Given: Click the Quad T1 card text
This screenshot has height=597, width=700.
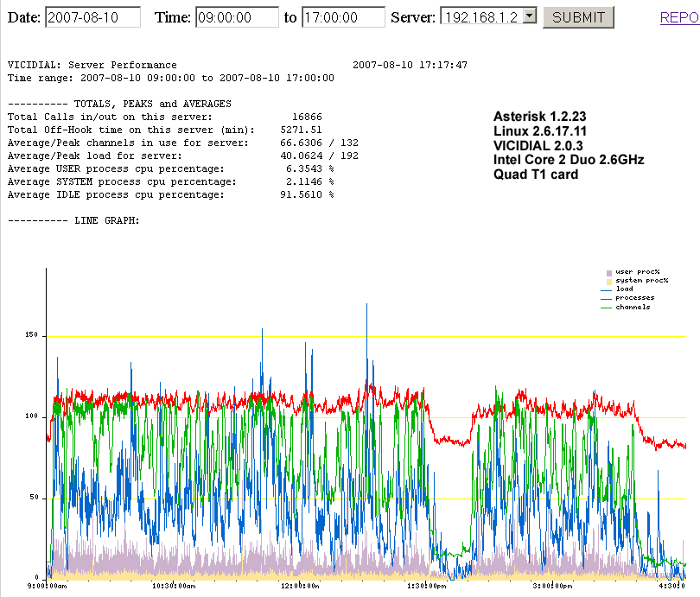Looking at the screenshot, I should coord(536,175).
